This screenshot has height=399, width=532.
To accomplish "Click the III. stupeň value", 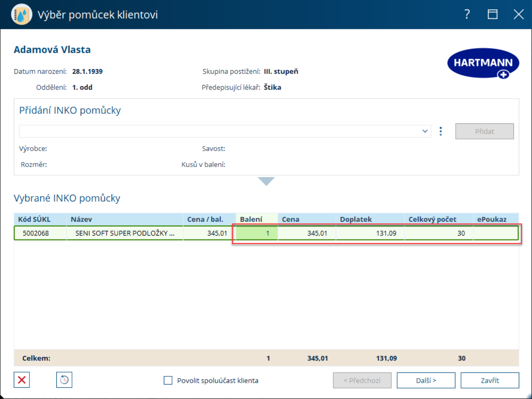I will [x=281, y=71].
